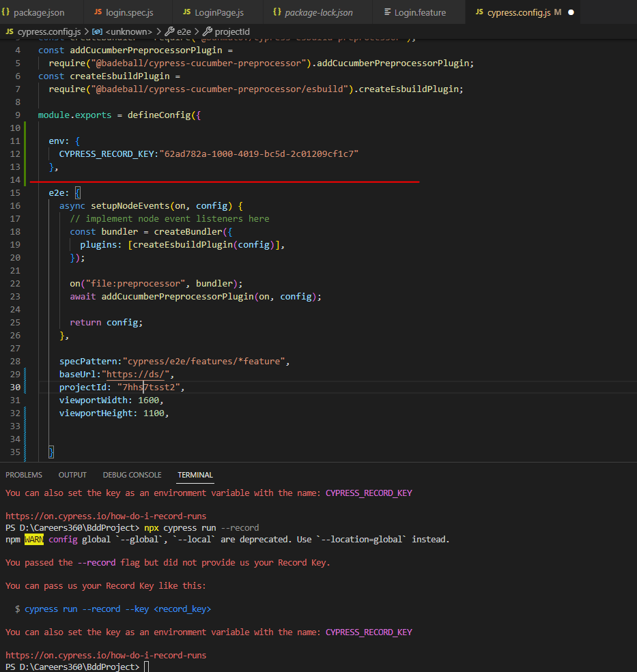Open the e2e breadcrumb dropdown

click(x=177, y=31)
